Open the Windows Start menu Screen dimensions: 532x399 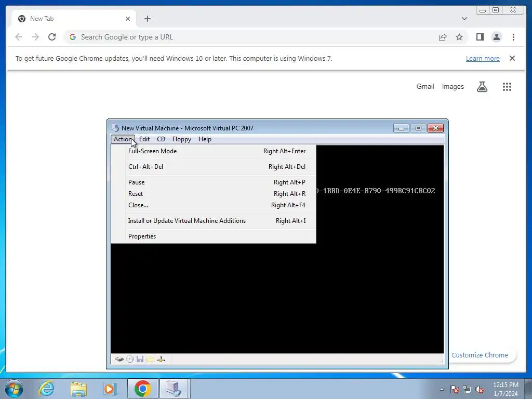click(14, 389)
